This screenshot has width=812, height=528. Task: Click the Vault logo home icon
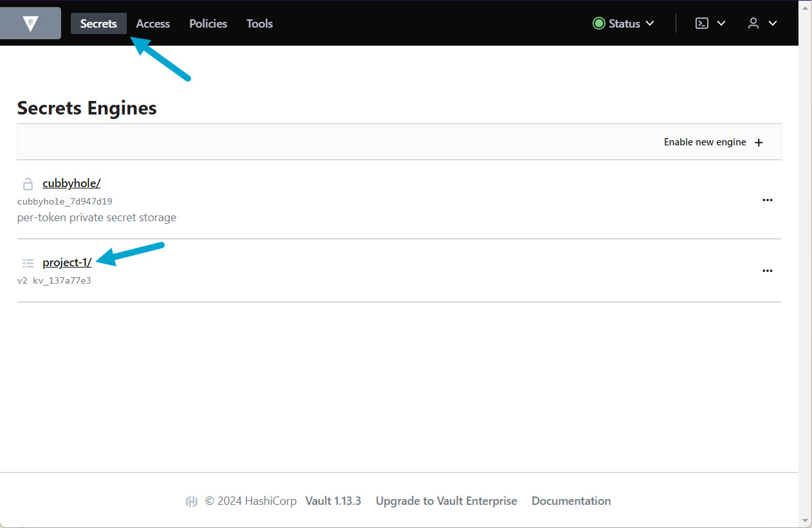(30, 24)
